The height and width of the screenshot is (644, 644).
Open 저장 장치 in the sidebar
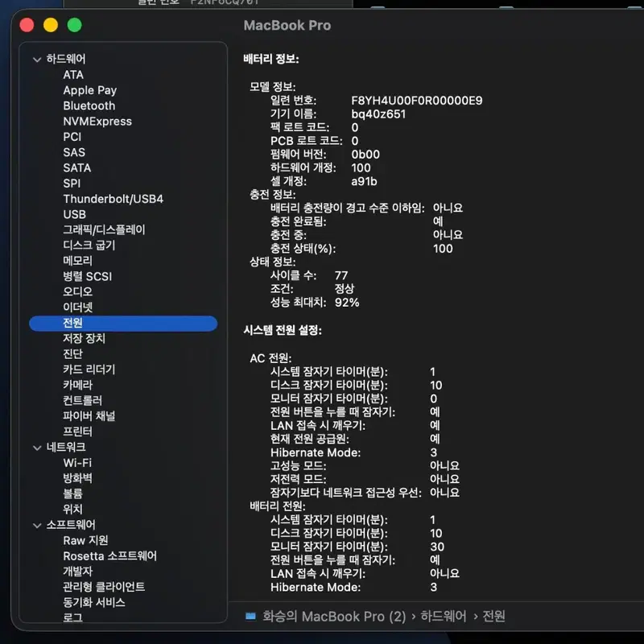[x=85, y=339]
